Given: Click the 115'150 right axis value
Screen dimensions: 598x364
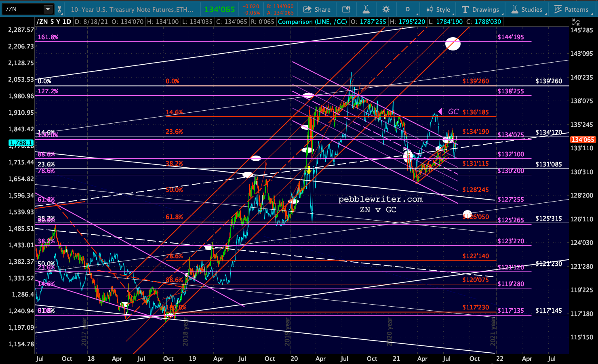Looking at the screenshot, I should [582, 337].
